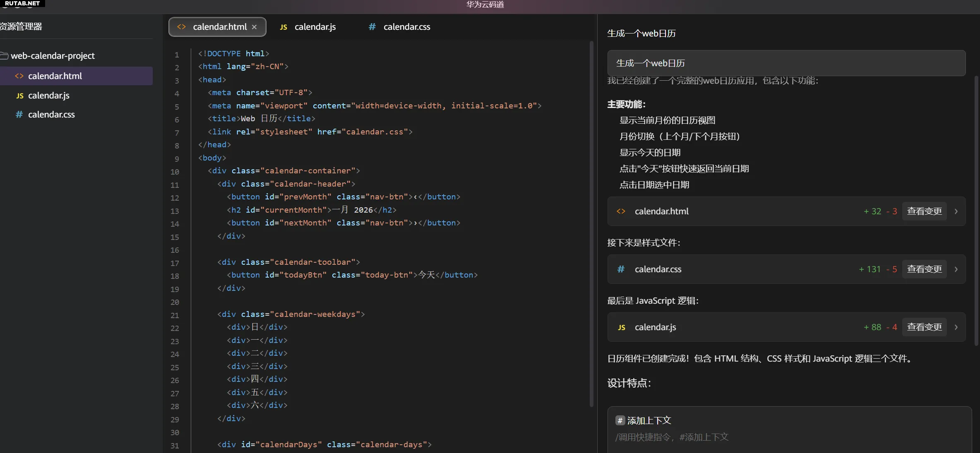Image resolution: width=980 pixels, height=453 pixels.
Task: Expand calendar.js change card chevron
Action: (x=956, y=327)
